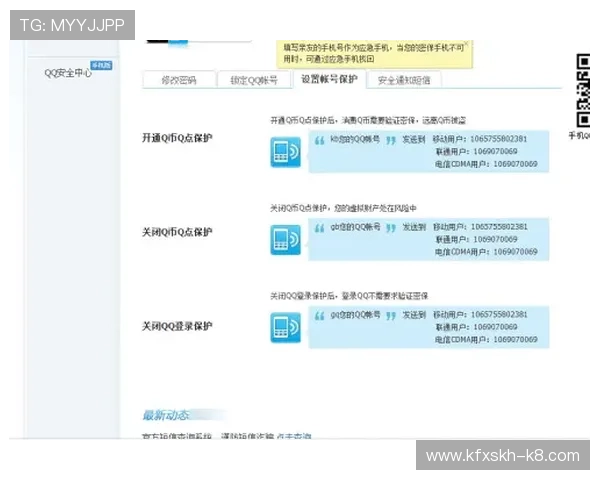
Task: Click the 最新动态 section heading
Action: point(167,415)
